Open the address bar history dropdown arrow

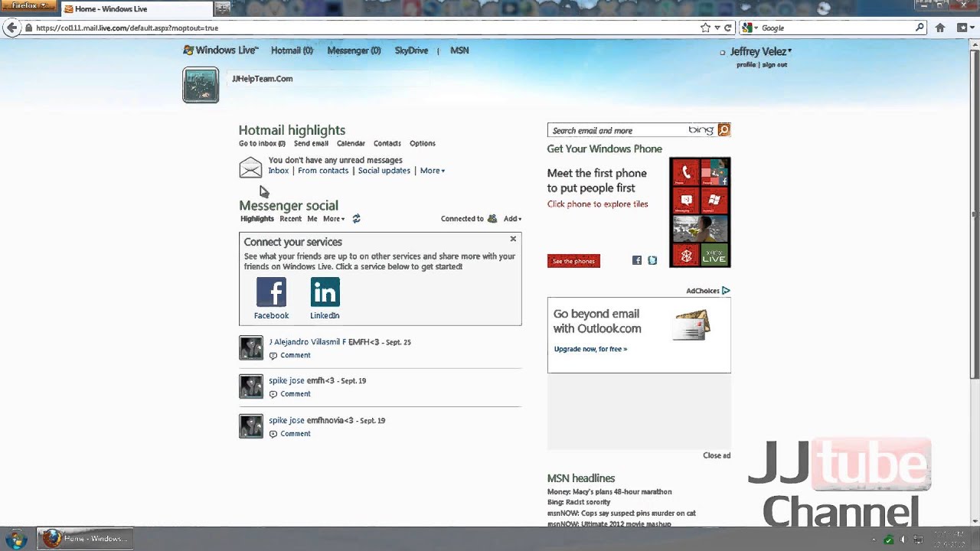[717, 28]
